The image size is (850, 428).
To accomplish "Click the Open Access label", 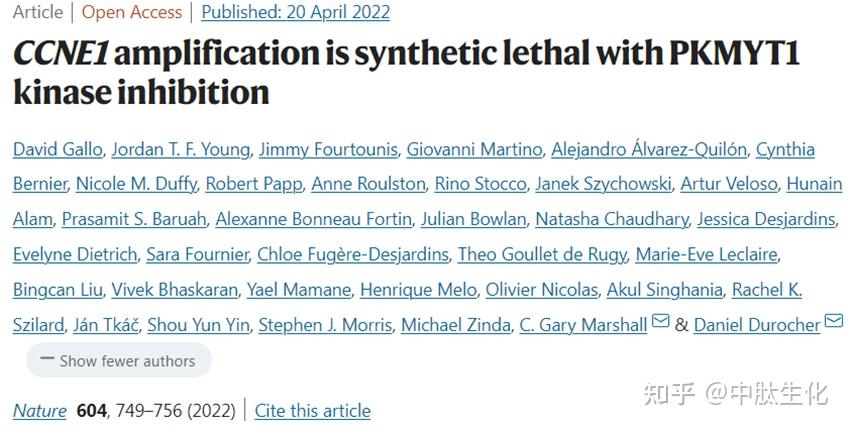I will pos(132,13).
